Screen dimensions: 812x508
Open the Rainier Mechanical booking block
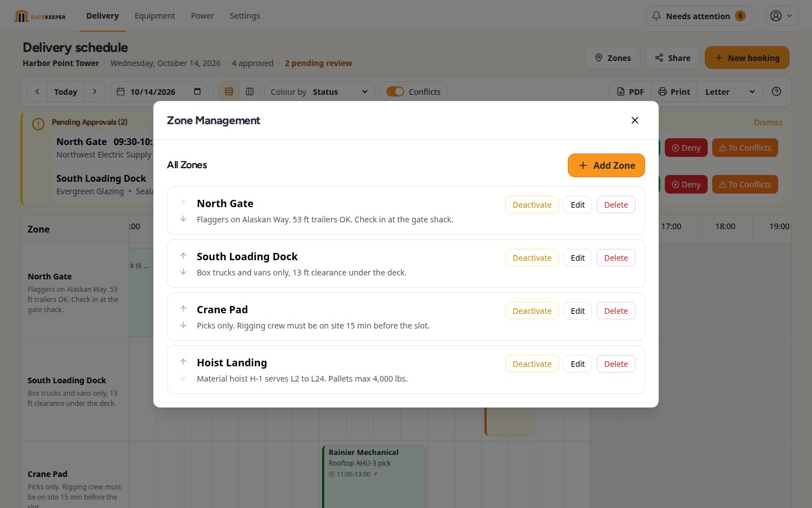click(x=374, y=477)
